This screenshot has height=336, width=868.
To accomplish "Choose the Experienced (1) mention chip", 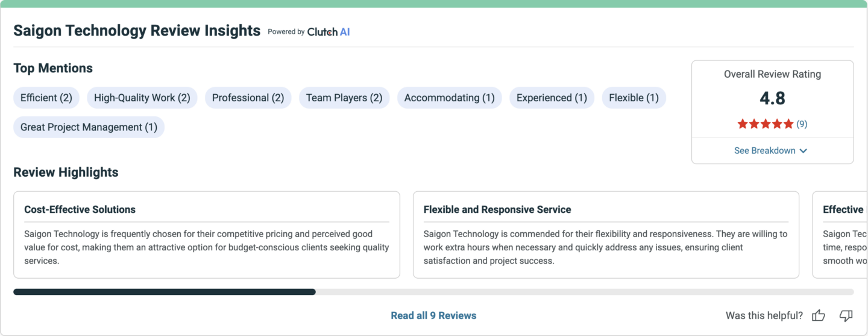I will [x=552, y=98].
